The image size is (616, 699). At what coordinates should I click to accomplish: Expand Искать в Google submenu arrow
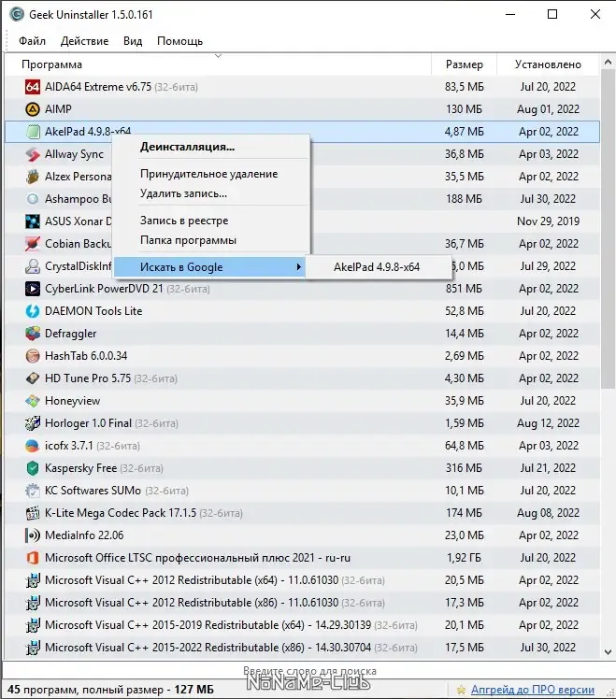click(x=298, y=267)
